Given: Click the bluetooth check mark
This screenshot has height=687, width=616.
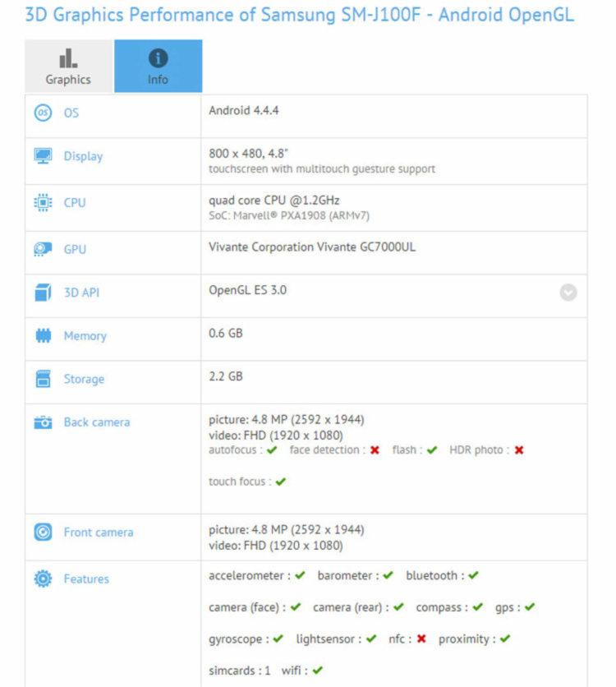Looking at the screenshot, I should click(x=473, y=575).
